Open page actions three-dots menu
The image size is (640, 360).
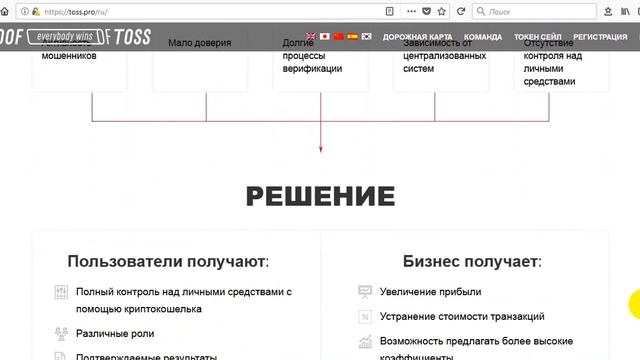point(411,11)
